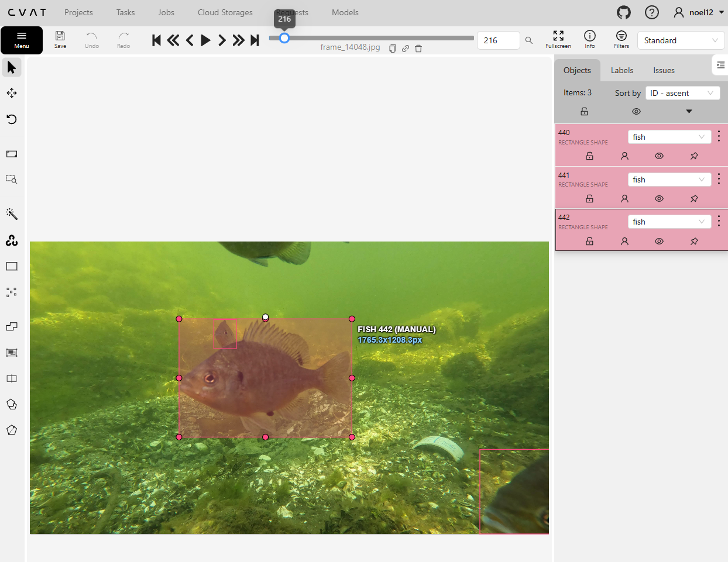The height and width of the screenshot is (562, 728).
Task: Delete frame using the trash icon
Action: point(418,49)
